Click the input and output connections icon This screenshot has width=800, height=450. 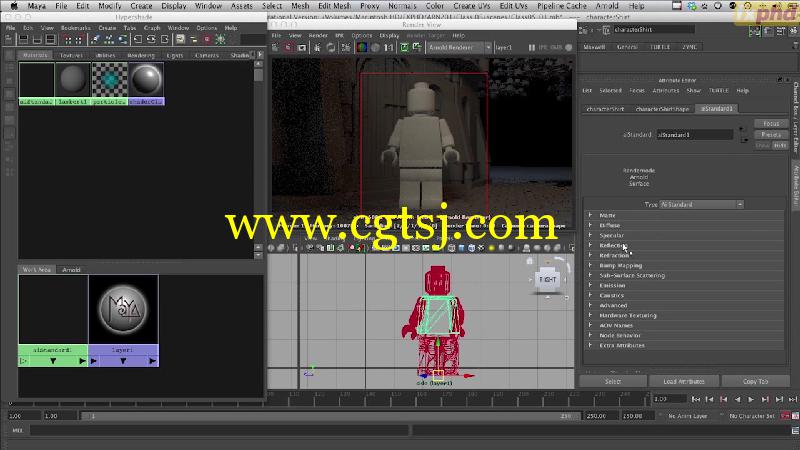152,39
